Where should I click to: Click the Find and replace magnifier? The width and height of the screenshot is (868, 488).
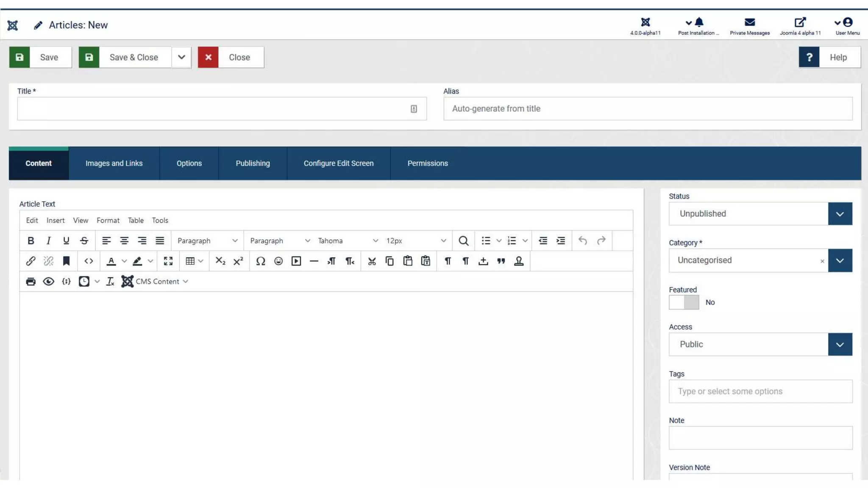tap(463, 241)
